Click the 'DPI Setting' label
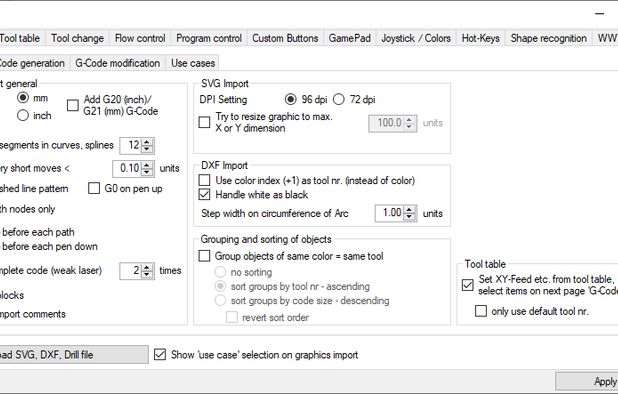The height and width of the screenshot is (394, 618). pos(223,99)
